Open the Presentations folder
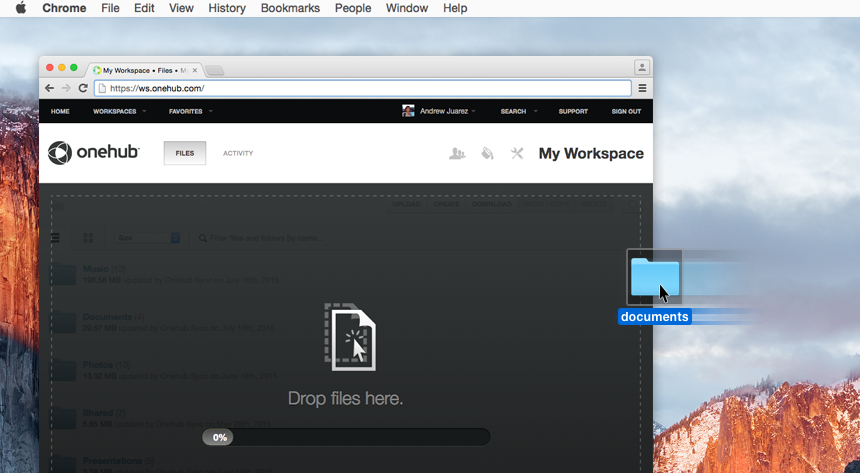Screen dimensions: 860x473 pos(112,461)
